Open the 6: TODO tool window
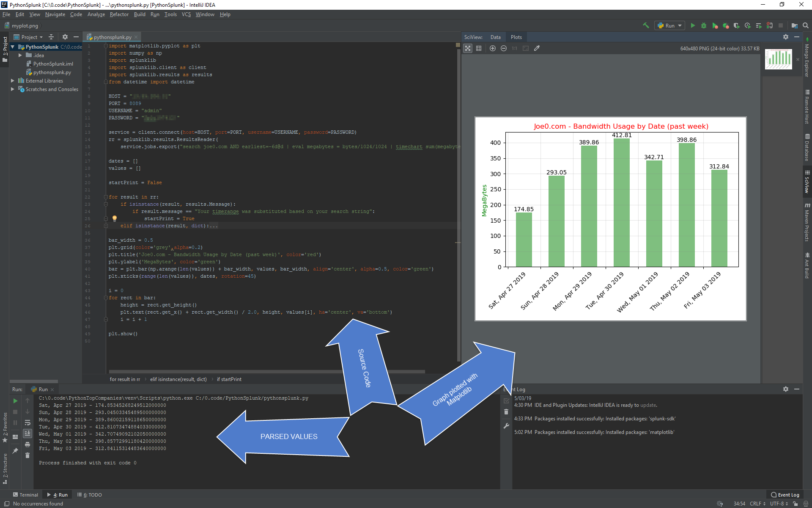The image size is (812, 508). [90, 495]
